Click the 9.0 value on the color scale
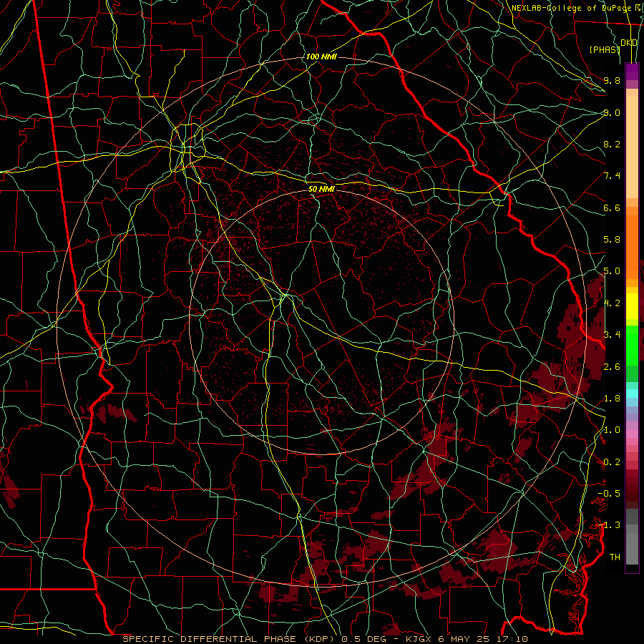The height and width of the screenshot is (644, 644). point(612,112)
